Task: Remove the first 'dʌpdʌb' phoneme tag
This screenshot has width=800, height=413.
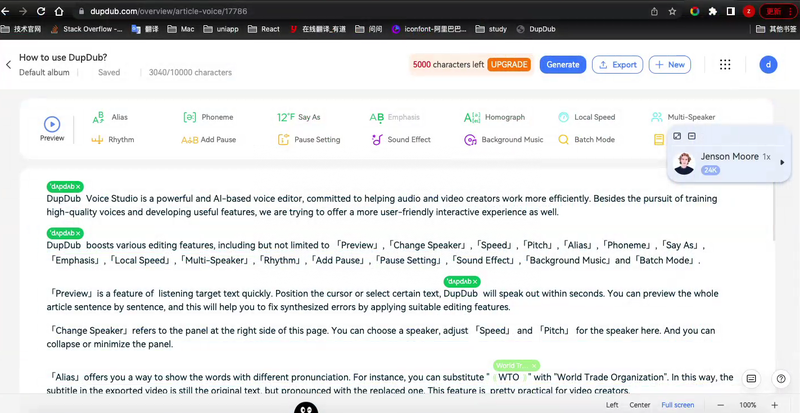Action: click(79, 187)
